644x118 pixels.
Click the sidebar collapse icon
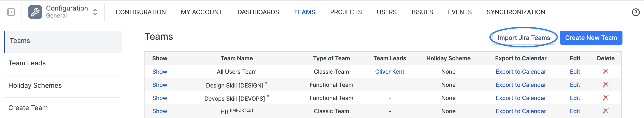pyautogui.click(x=11, y=12)
